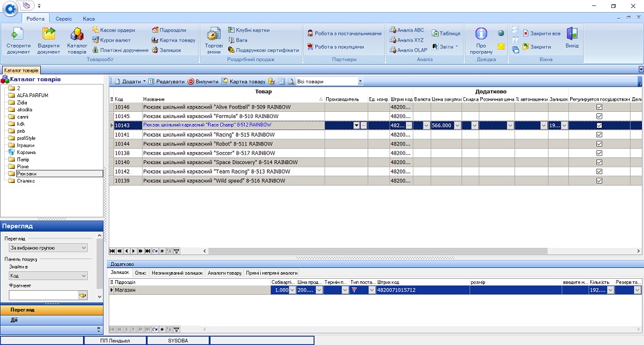644x345 pixels.
Task: Toggle Регулируется государством checkbox for item 10146
Action: [x=599, y=107]
